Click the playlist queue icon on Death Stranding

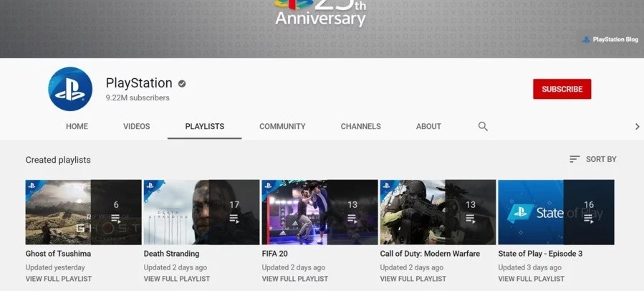tap(234, 219)
